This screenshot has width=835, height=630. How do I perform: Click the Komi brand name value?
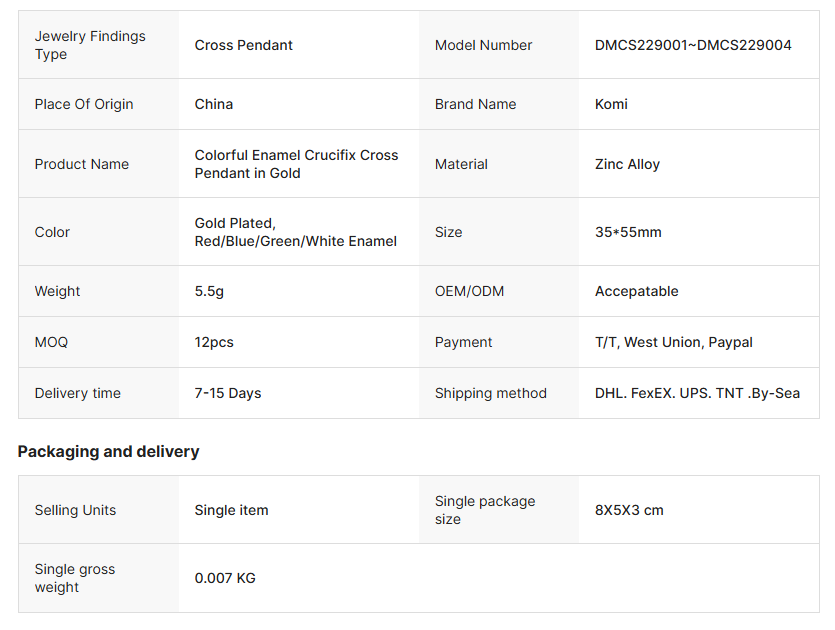(611, 104)
